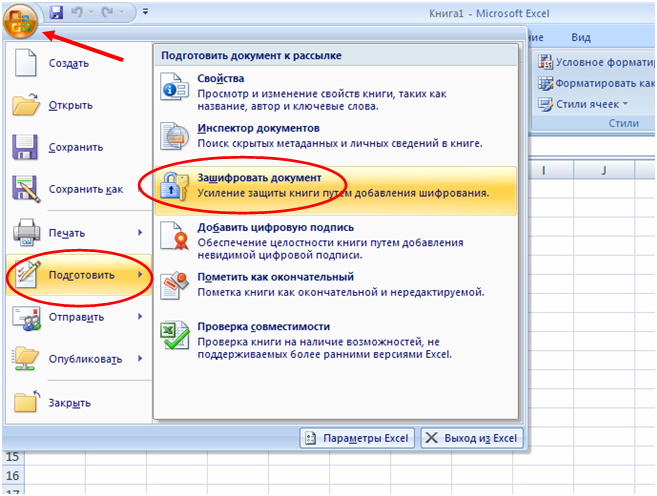Select the Свойства menu title
This screenshot has width=657, height=496.
point(221,78)
